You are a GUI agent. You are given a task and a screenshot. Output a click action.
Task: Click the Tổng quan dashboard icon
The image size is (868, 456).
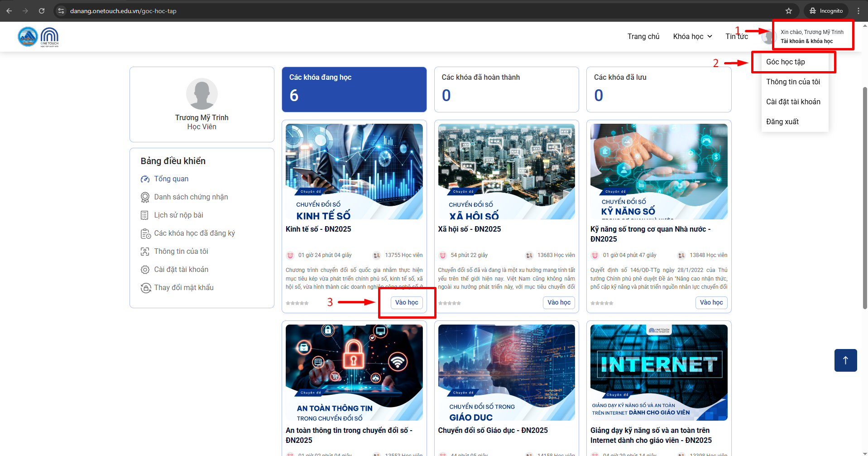point(145,179)
